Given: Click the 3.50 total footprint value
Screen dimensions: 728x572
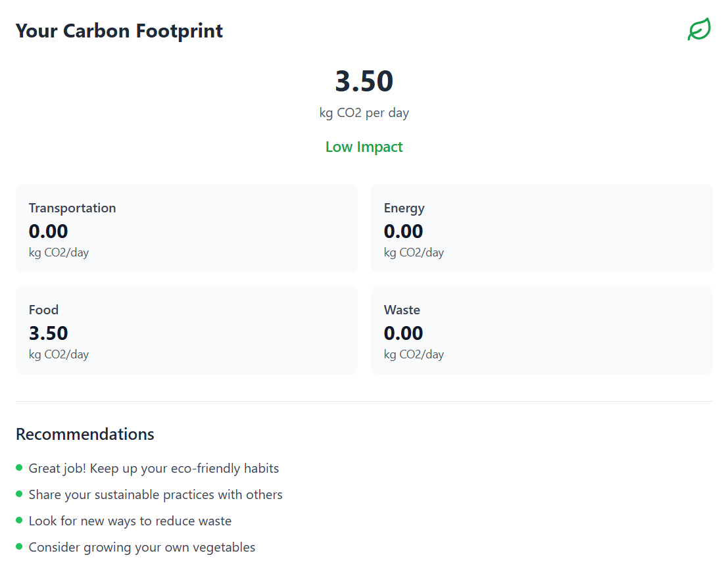Looking at the screenshot, I should point(364,82).
